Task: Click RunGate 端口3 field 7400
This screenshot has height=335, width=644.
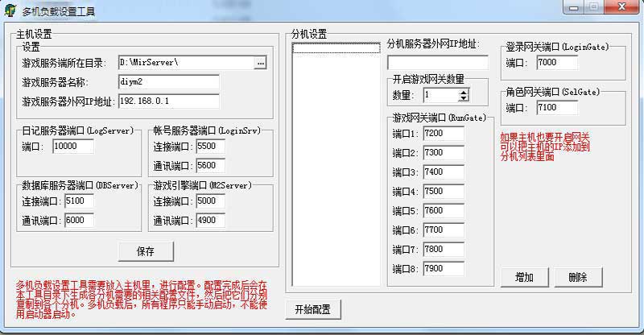Action: point(444,172)
